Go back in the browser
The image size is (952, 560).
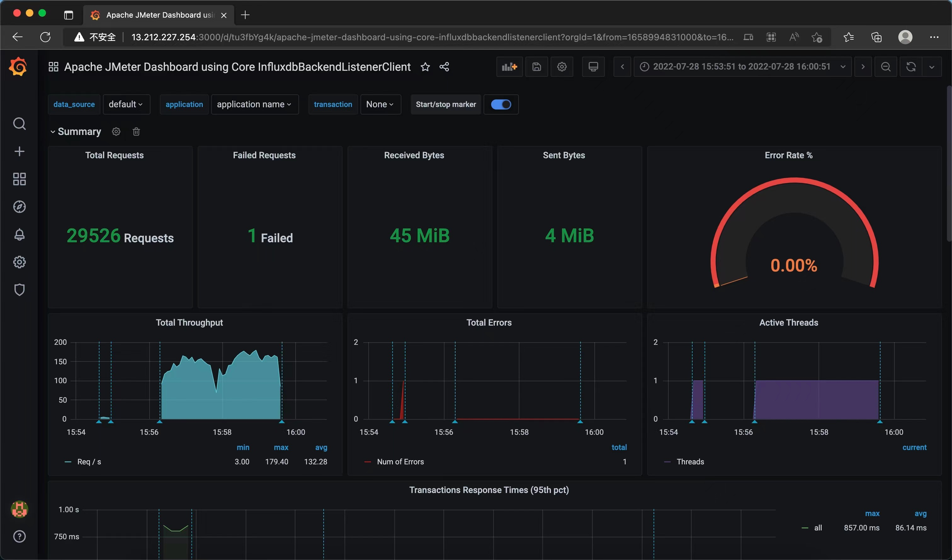pyautogui.click(x=17, y=37)
